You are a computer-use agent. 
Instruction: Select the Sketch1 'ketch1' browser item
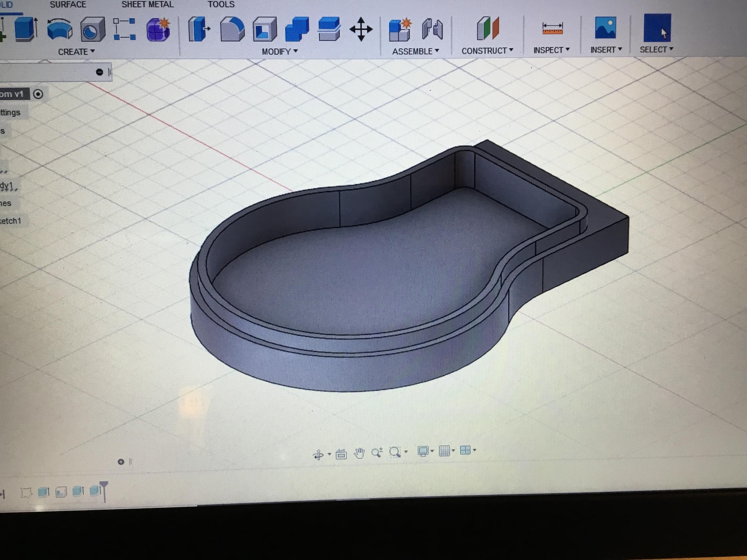11,221
